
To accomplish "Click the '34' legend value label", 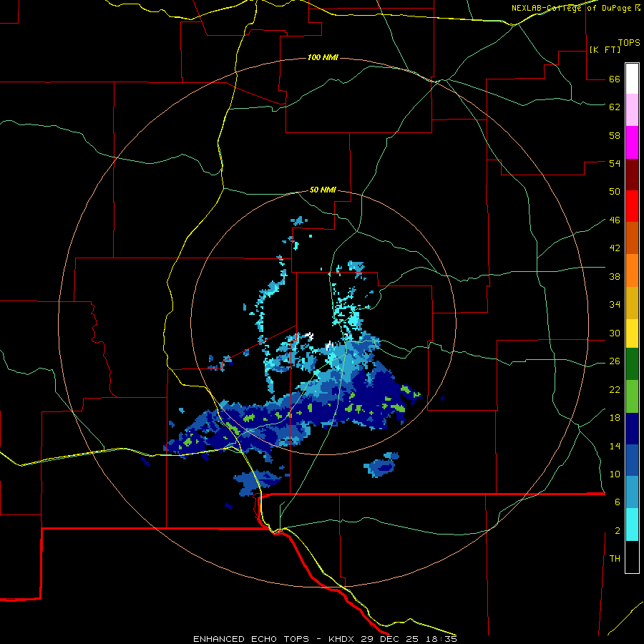I will [x=615, y=304].
